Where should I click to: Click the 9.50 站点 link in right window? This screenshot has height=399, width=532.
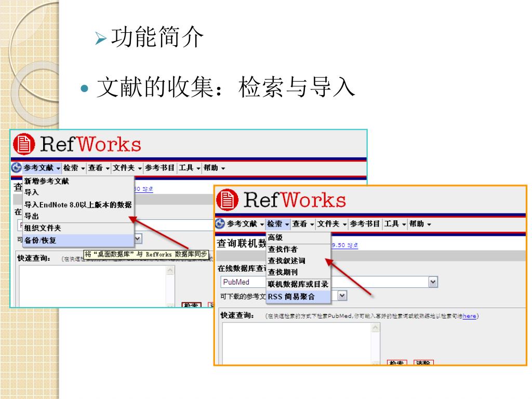[345, 245]
